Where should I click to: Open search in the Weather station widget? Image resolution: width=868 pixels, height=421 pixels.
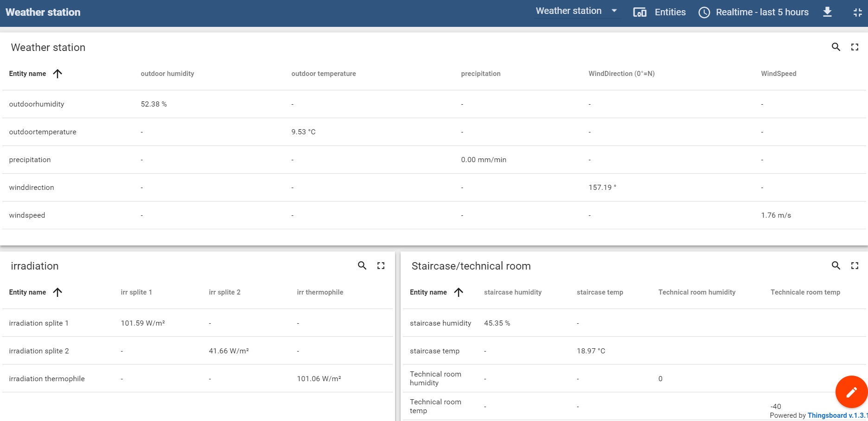click(x=836, y=47)
